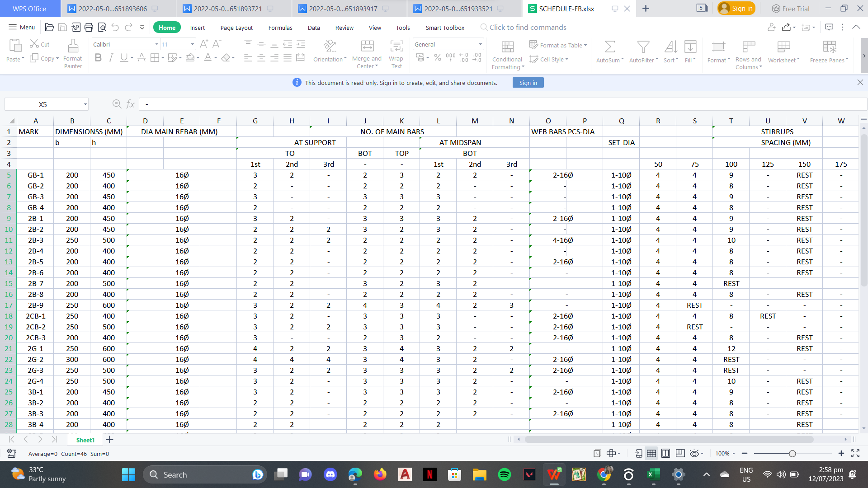Toggle bold formatting

click(x=98, y=58)
